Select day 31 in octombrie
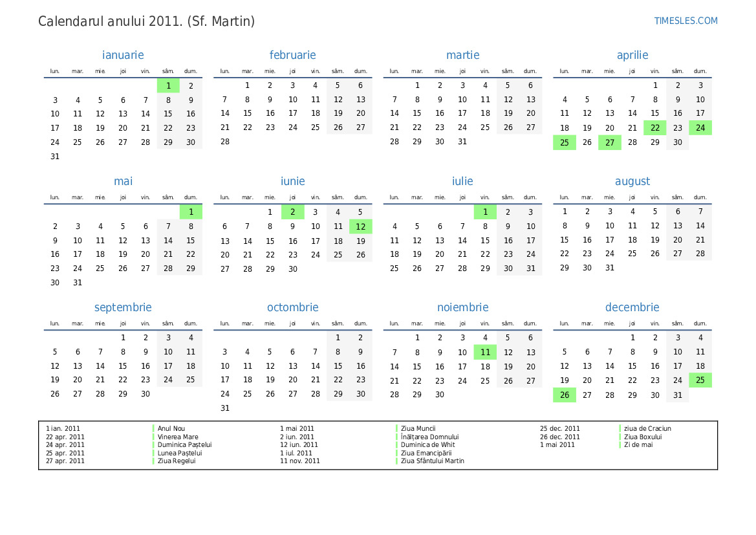Image resolution: width=756 pixels, height=535 pixels. pos(225,408)
